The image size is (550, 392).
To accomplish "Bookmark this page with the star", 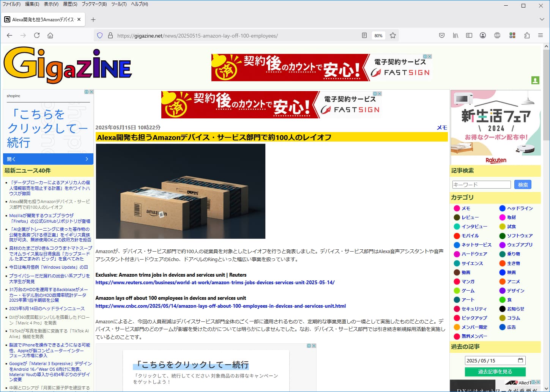I will click(393, 35).
